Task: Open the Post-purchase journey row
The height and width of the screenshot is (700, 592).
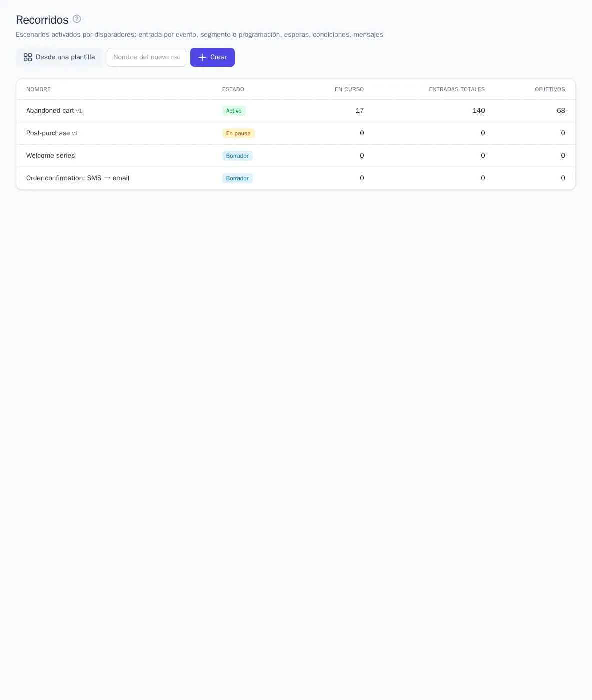Action: 296,133
